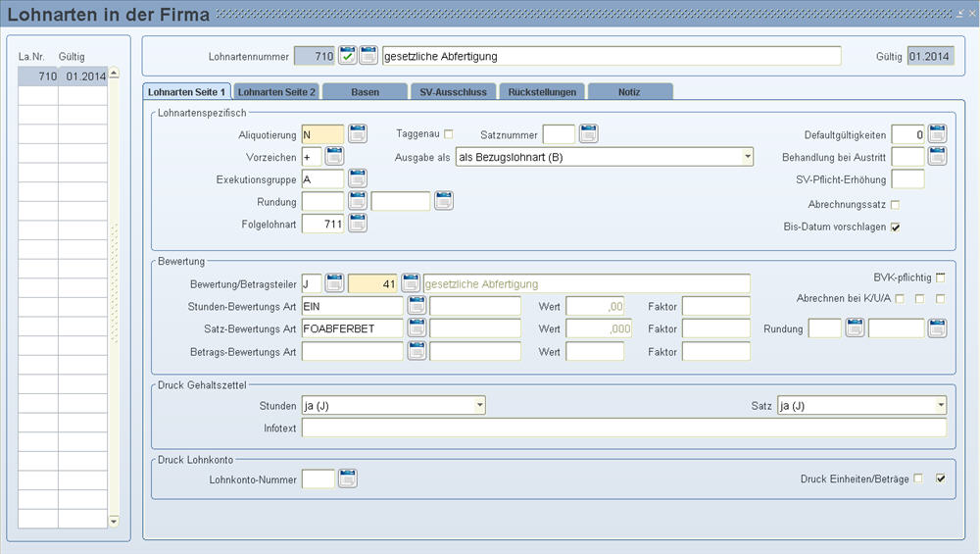Image resolution: width=980 pixels, height=554 pixels.
Task: Enable the Taggenau checkbox
Action: tap(449, 133)
